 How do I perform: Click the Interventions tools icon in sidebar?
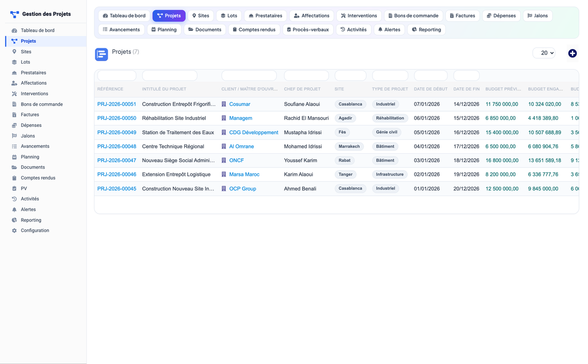14,94
